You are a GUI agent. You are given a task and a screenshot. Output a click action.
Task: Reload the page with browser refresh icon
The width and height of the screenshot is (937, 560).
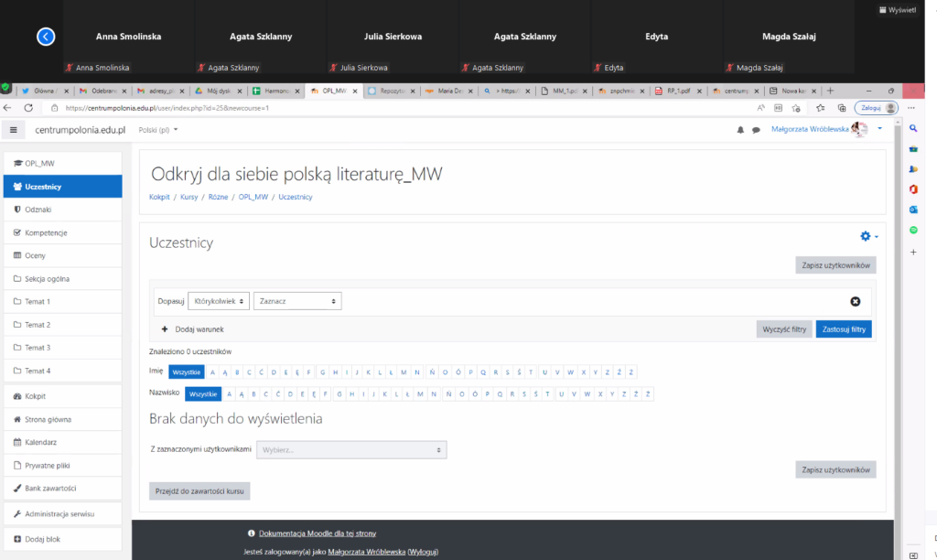[28, 108]
